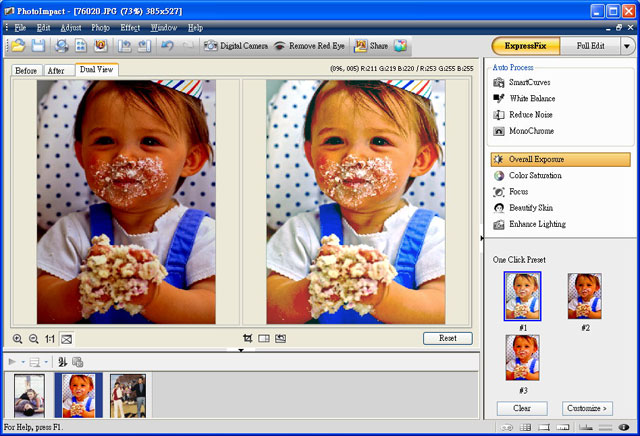Zoom in with the magnifier plus icon
The image size is (640, 436).
pyautogui.click(x=17, y=339)
